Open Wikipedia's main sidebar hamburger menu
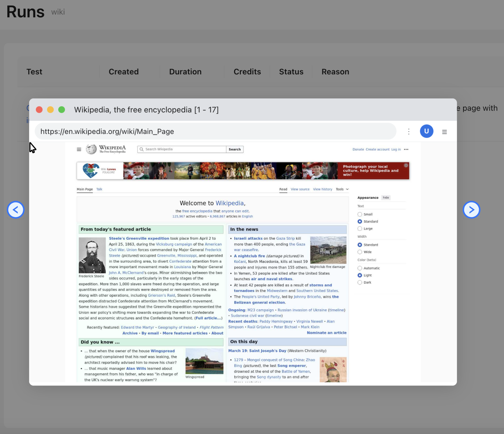The width and height of the screenshot is (504, 434). pos(79,150)
